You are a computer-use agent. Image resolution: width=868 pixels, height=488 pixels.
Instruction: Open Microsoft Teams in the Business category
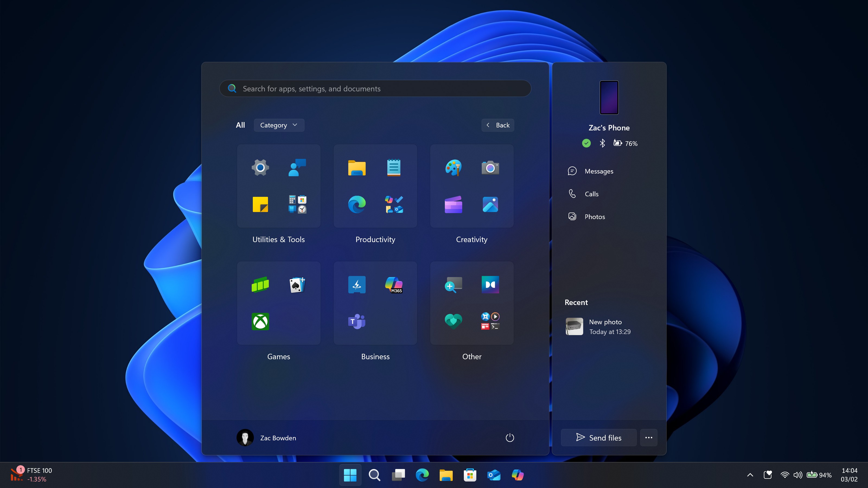pyautogui.click(x=357, y=322)
